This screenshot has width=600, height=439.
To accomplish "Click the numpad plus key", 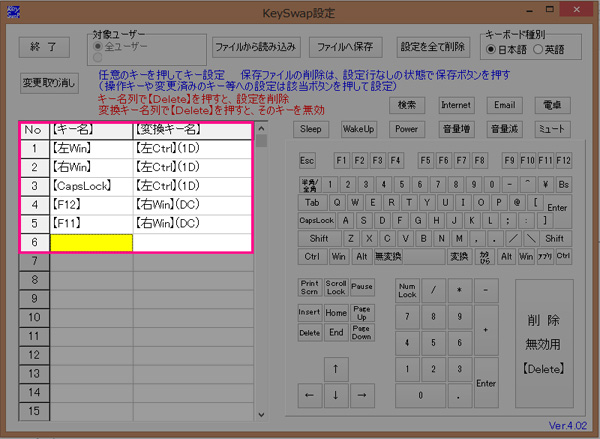I will [486, 330].
